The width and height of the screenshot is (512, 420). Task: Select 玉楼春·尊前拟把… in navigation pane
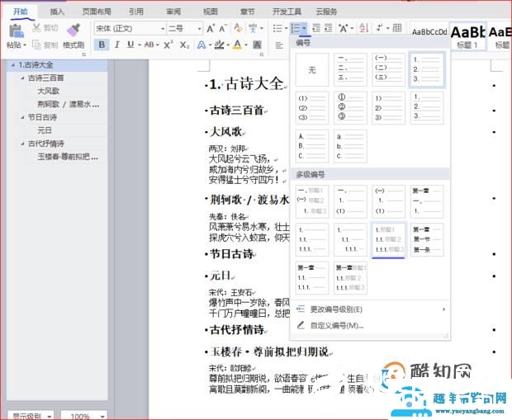pyautogui.click(x=68, y=157)
